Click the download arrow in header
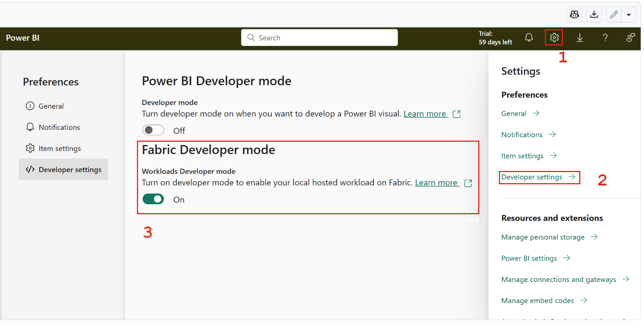The height and width of the screenshot is (326, 644). [x=580, y=38]
